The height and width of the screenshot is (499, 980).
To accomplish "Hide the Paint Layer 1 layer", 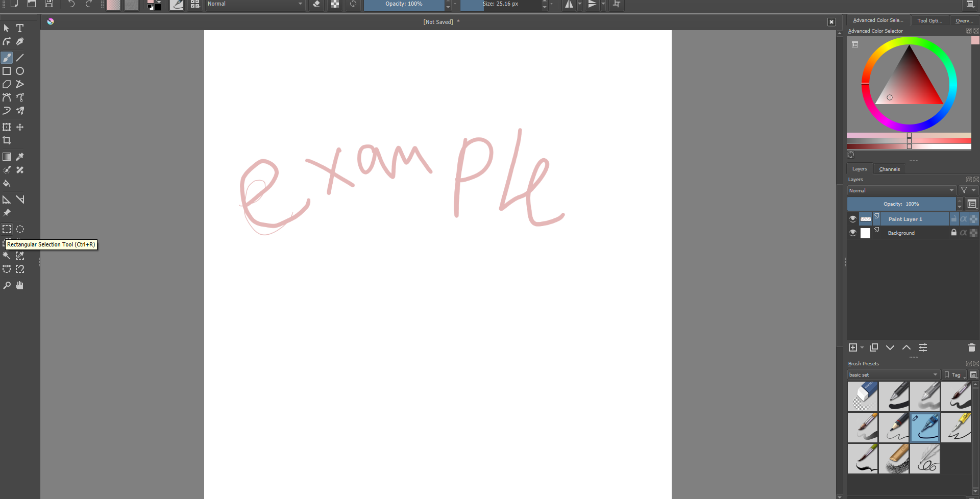I will click(x=852, y=219).
